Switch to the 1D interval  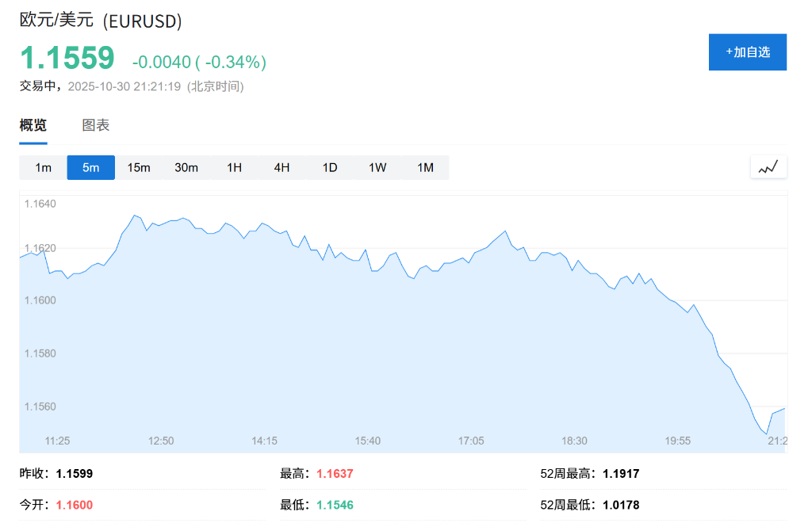tap(329, 167)
